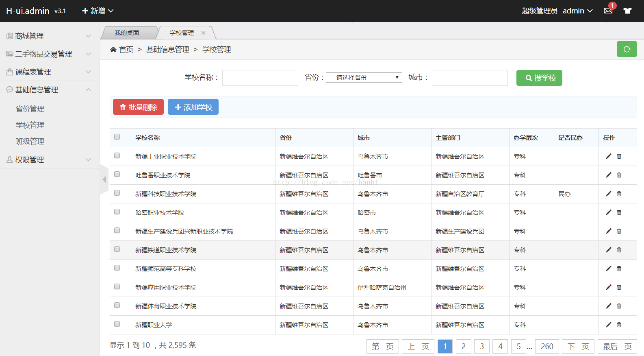Delete 新疆职业大学 via trash icon

[619, 325]
